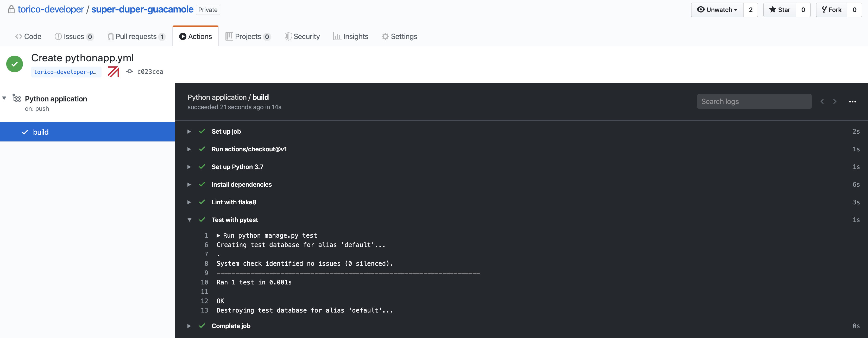
Task: Open the Unwatch dropdown
Action: pyautogui.click(x=717, y=10)
